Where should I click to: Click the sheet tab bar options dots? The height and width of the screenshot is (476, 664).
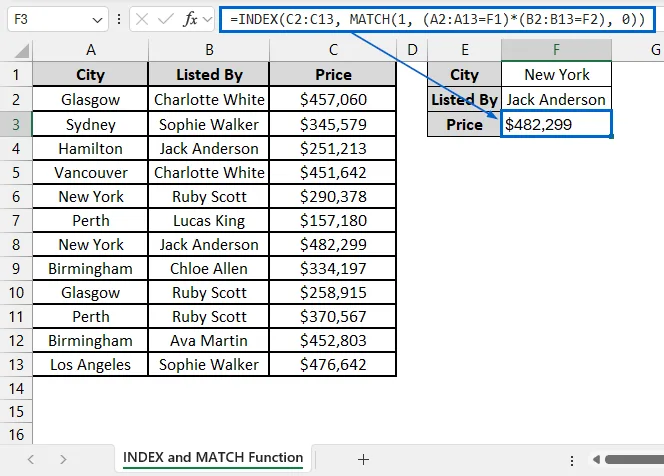coord(572,460)
